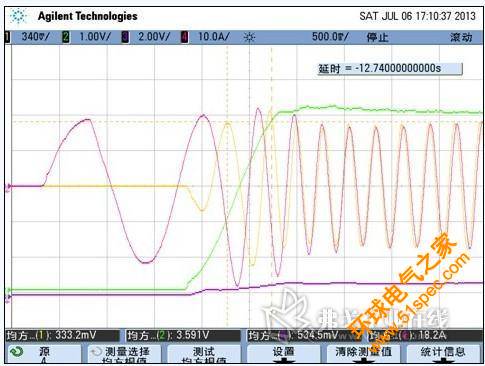Select channel 2 green indicator
485x366 pixels.
tap(66, 37)
